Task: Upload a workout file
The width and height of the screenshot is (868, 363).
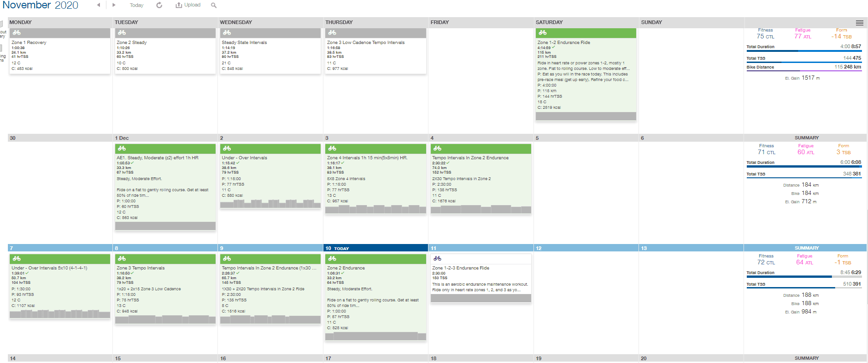Action: coord(188,5)
